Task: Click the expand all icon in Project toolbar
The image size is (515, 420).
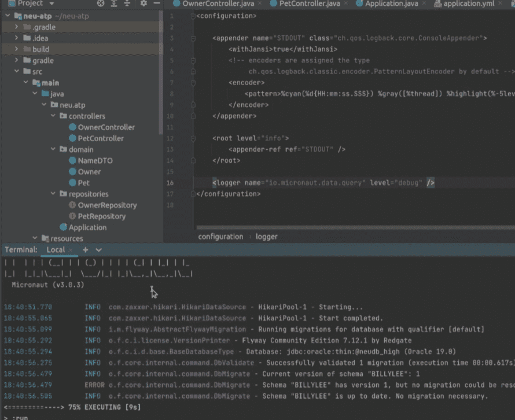Action: coord(113,3)
